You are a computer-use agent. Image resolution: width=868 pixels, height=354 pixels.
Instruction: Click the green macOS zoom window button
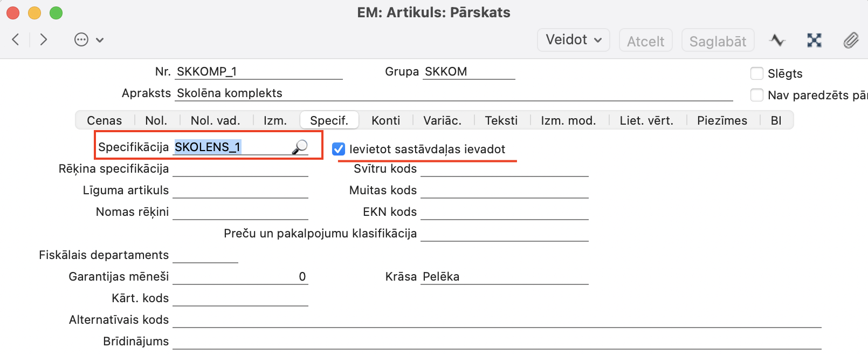[x=56, y=12]
